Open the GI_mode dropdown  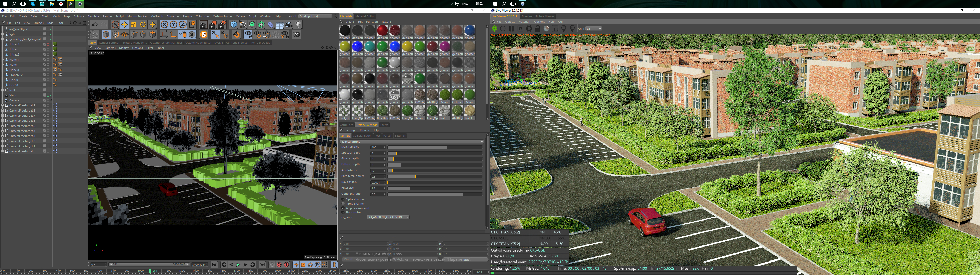pos(388,217)
